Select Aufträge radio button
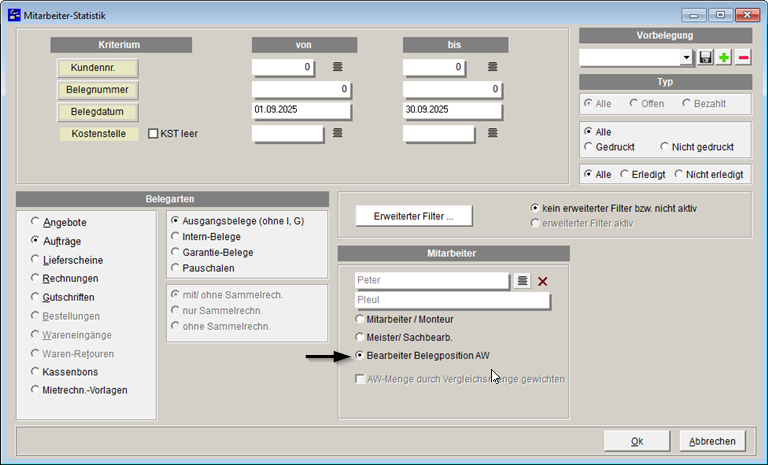The height and width of the screenshot is (465, 768). tap(56, 241)
